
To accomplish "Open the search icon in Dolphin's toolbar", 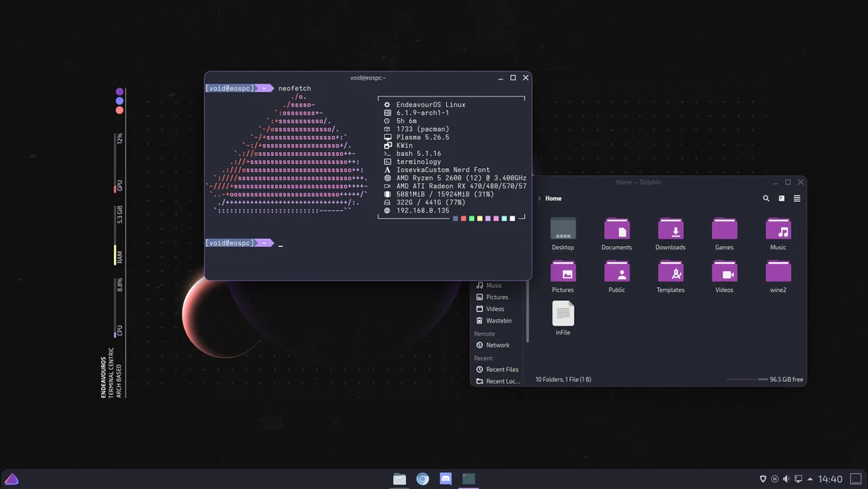I will pyautogui.click(x=765, y=198).
